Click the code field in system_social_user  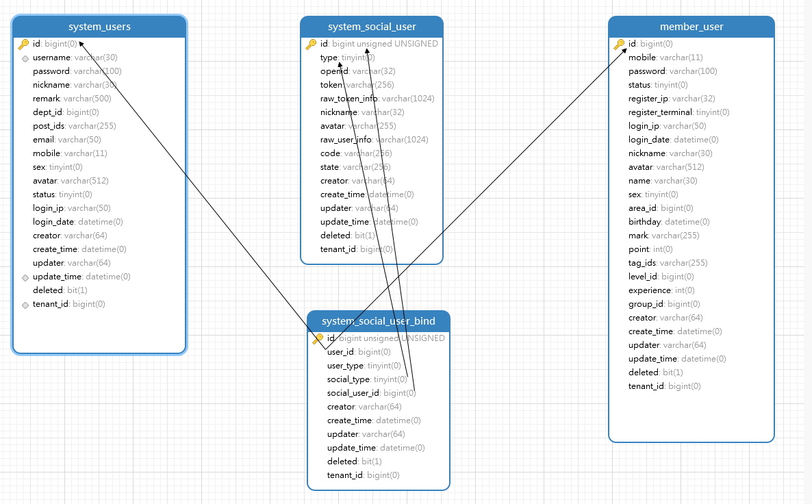coord(356,153)
